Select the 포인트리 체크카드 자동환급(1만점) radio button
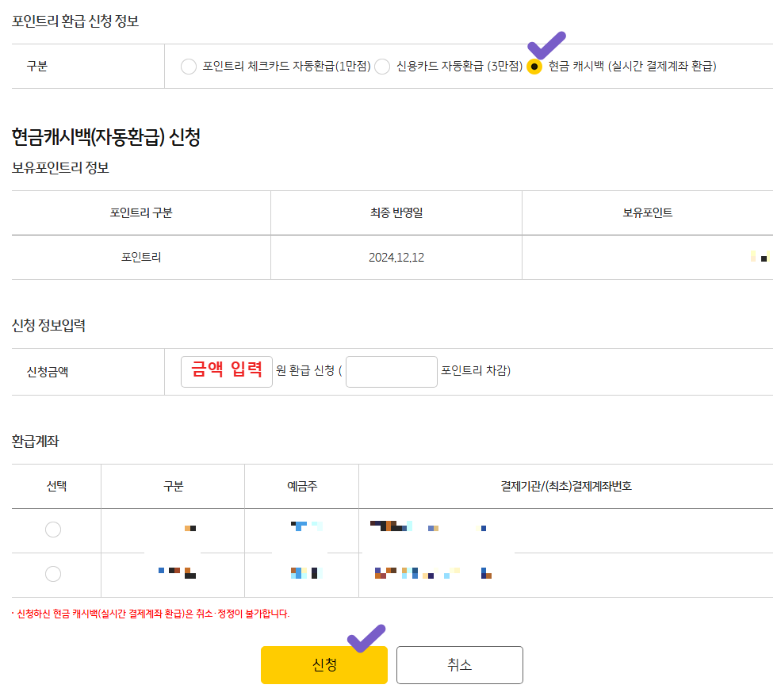The image size is (781, 700). coord(189,67)
